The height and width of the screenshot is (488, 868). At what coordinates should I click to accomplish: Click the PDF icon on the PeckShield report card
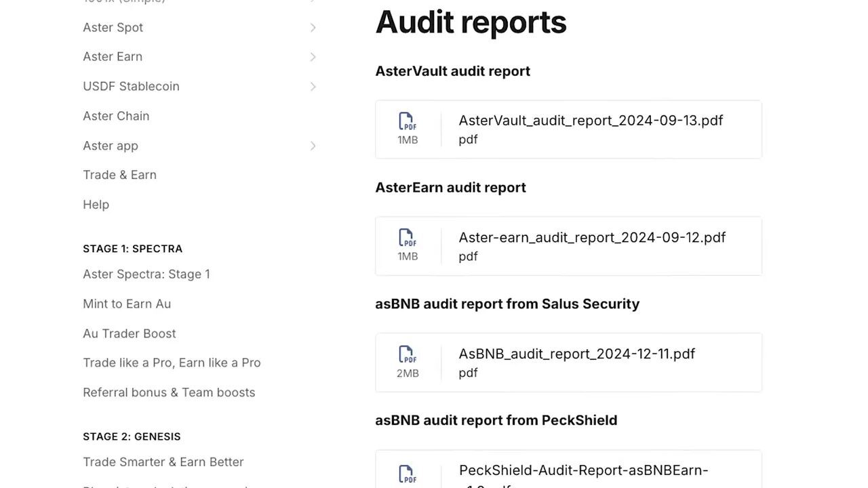click(x=408, y=474)
